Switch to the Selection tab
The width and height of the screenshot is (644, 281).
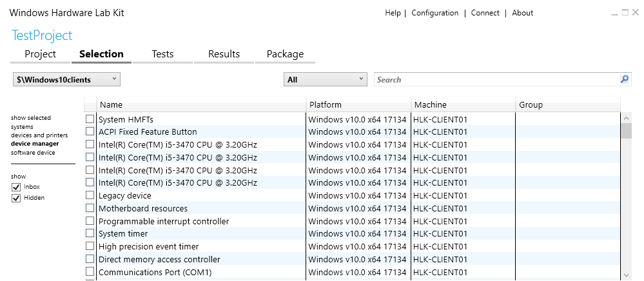tap(101, 54)
